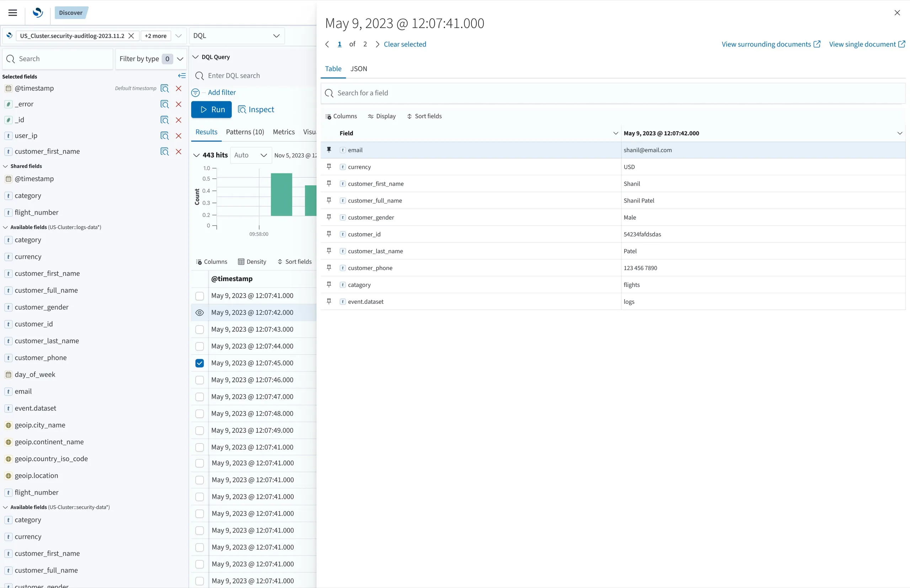Click the OpenSearch logo in the header

point(37,12)
